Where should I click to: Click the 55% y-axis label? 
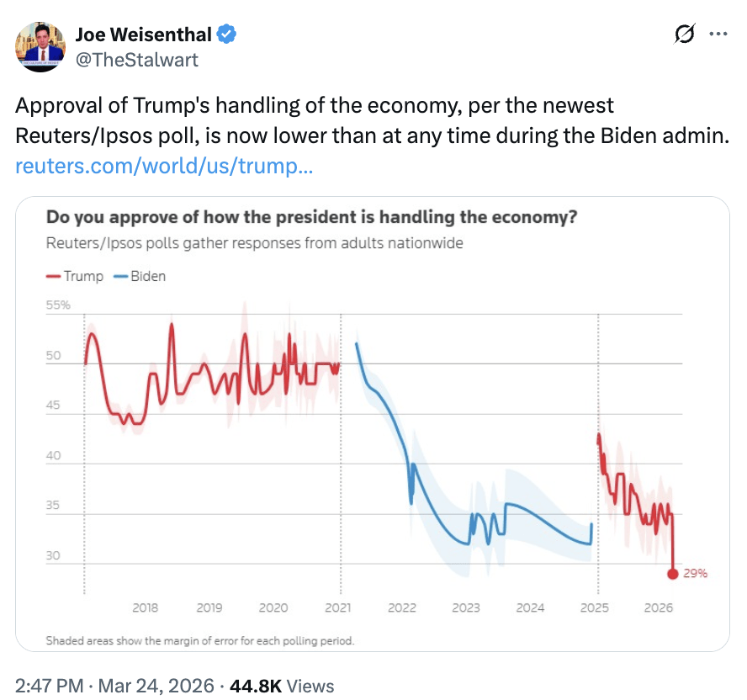pos(58,305)
